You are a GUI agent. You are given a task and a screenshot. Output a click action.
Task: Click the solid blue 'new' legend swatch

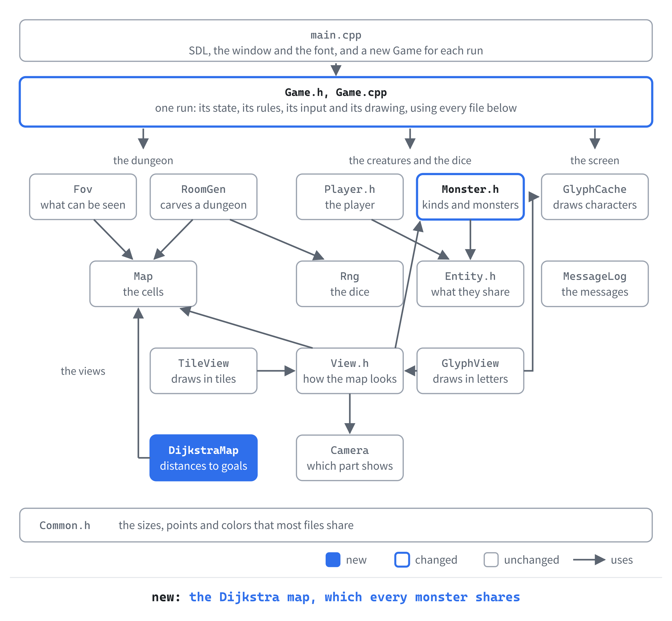[333, 560]
